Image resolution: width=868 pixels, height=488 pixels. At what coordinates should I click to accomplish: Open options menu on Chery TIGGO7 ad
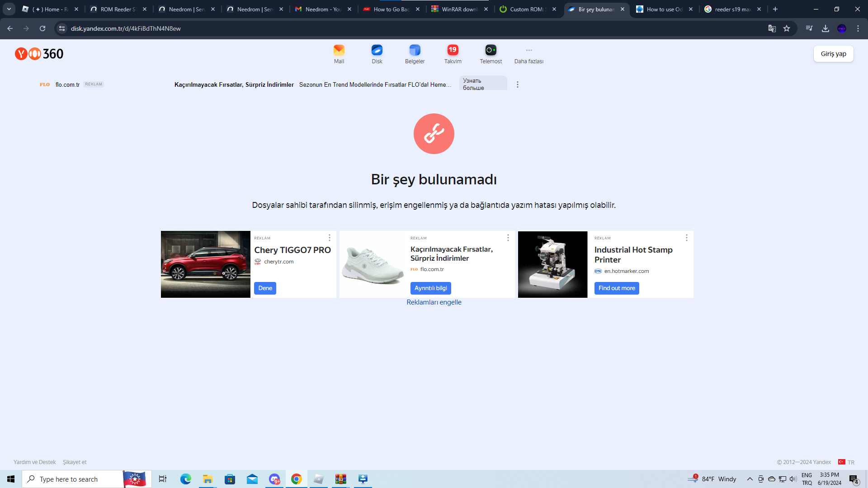pos(329,238)
